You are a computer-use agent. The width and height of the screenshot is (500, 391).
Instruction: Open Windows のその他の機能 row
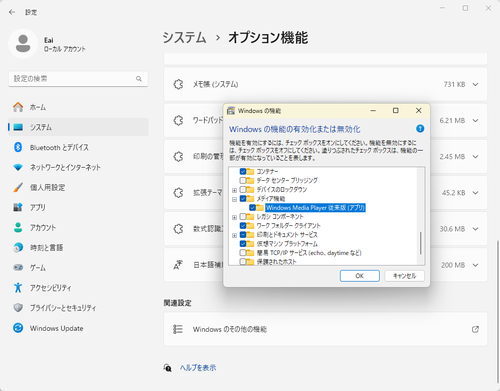[x=325, y=329]
